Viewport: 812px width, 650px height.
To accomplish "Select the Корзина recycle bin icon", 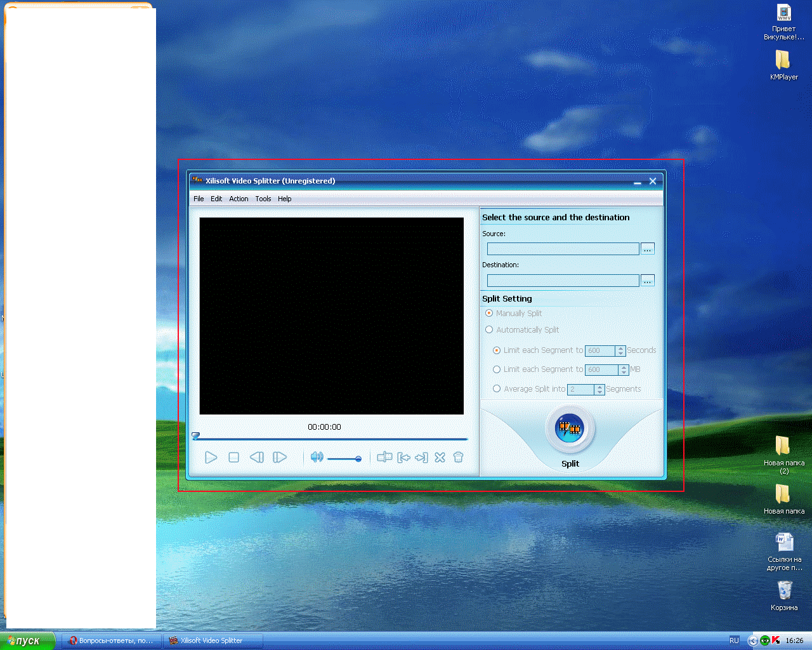I will pos(784,595).
